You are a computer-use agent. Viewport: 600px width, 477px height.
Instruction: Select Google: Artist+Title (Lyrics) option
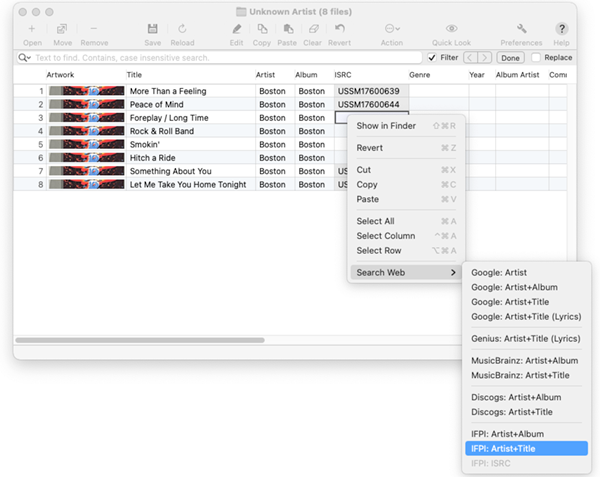coord(526,316)
